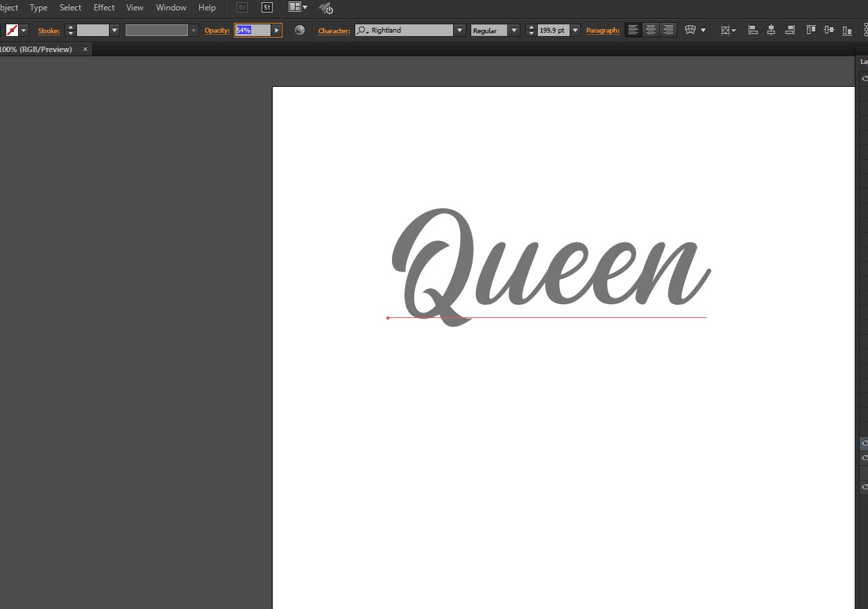Click the Make Envelope warp icon
Viewport: 868px width, 609px height.
[690, 31]
